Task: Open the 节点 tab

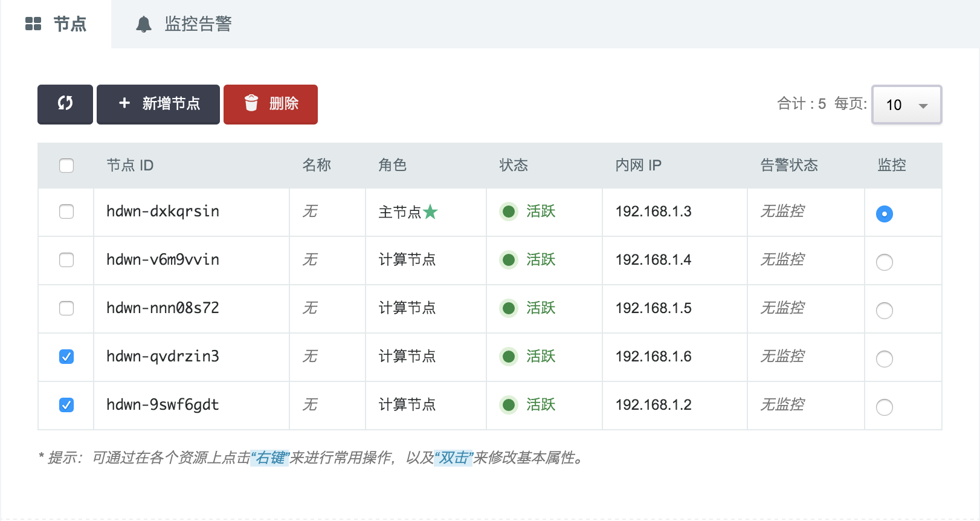Action: click(x=56, y=24)
